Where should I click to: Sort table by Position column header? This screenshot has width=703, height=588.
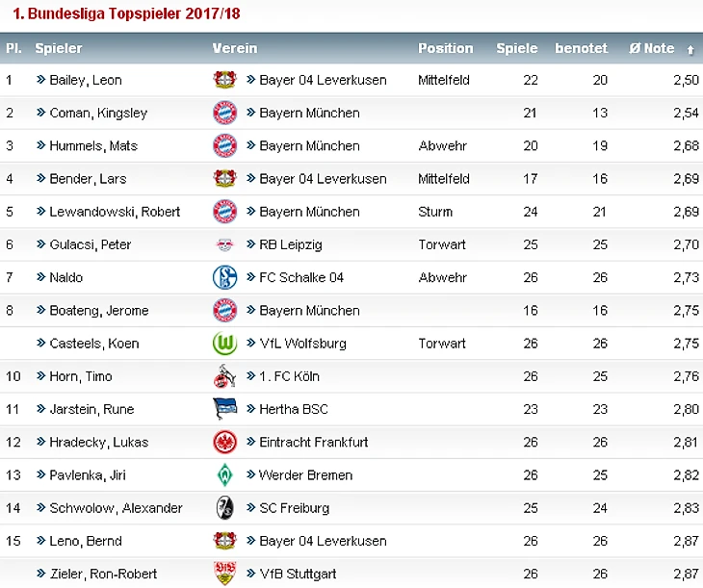tap(445, 48)
